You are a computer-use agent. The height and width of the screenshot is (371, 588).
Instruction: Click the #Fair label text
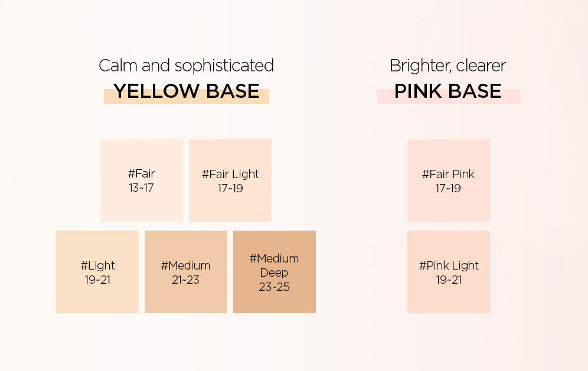click(141, 173)
